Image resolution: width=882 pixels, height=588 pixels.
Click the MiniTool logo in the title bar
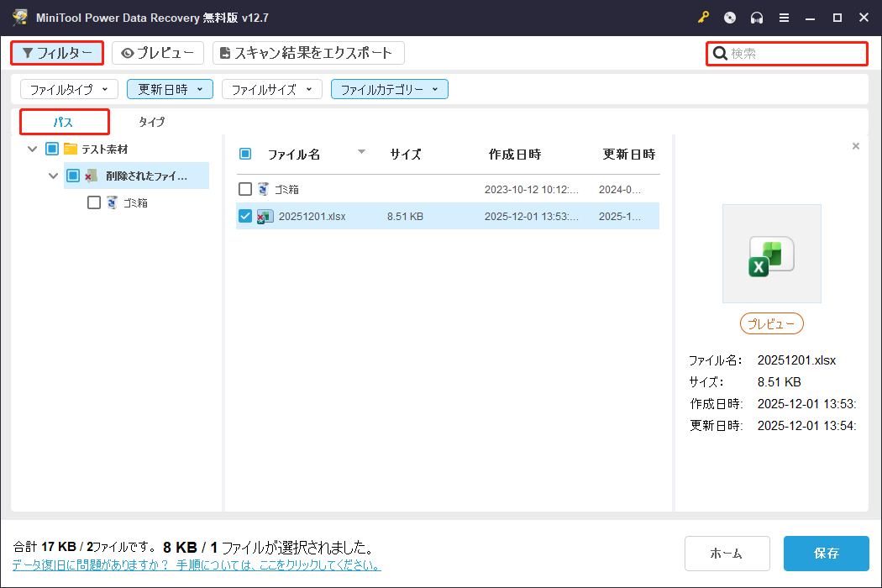coord(18,17)
